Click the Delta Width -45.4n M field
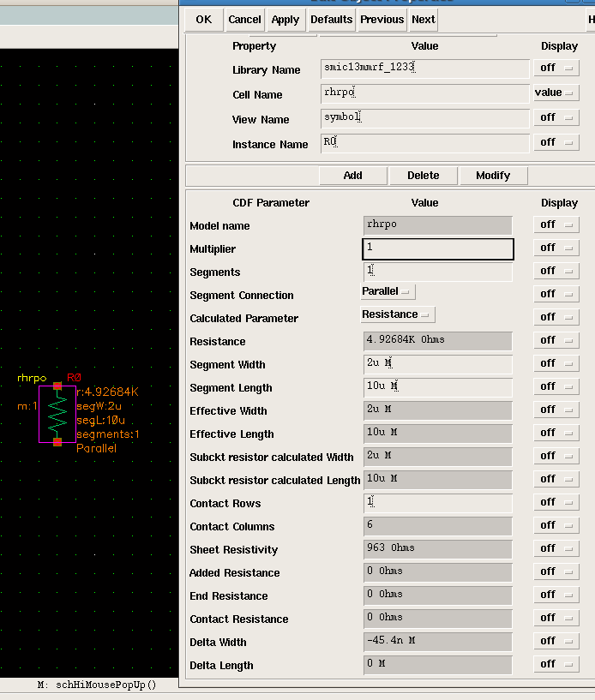The image size is (595, 700). pyautogui.click(x=438, y=642)
